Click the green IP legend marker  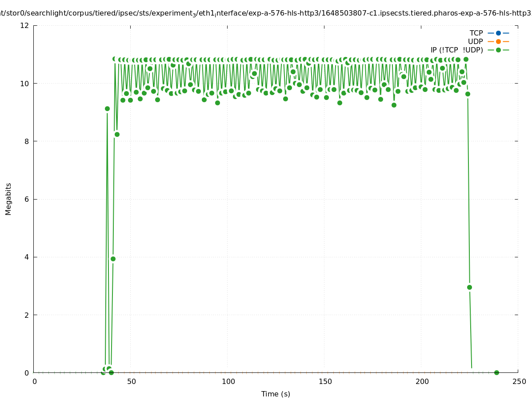(498, 50)
